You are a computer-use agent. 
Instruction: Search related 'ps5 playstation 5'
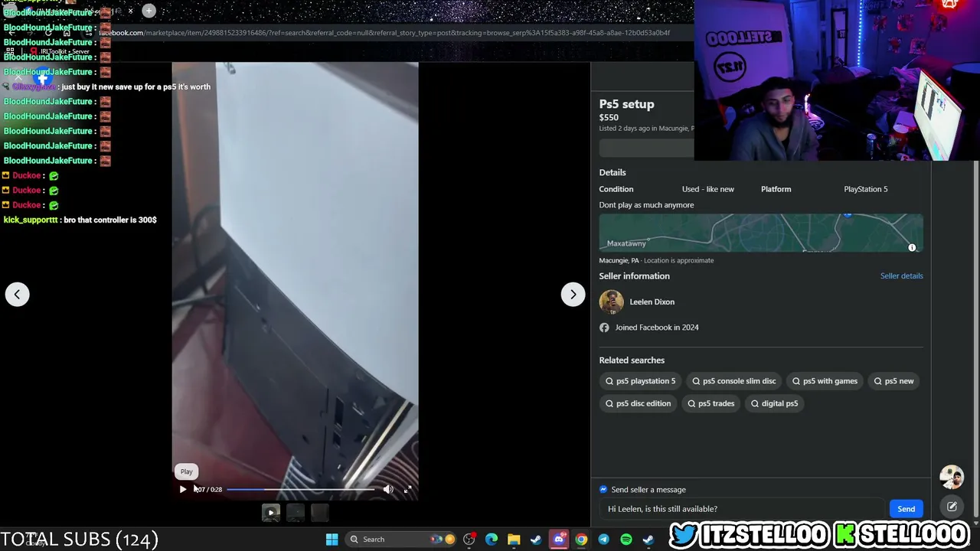coord(641,381)
